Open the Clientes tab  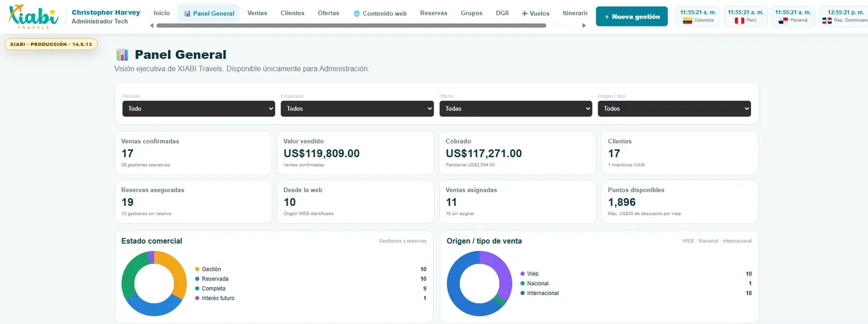[292, 13]
